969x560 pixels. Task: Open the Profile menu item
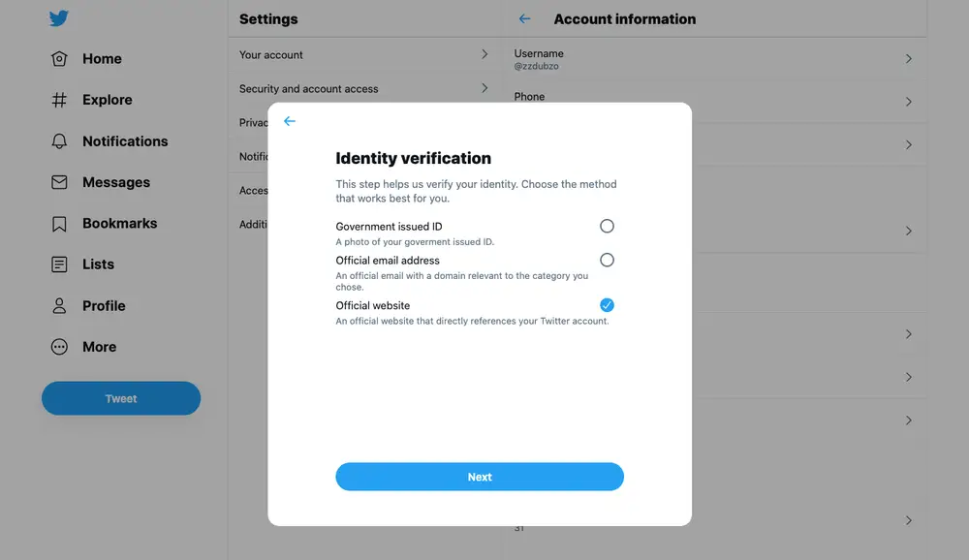pyautogui.click(x=60, y=305)
